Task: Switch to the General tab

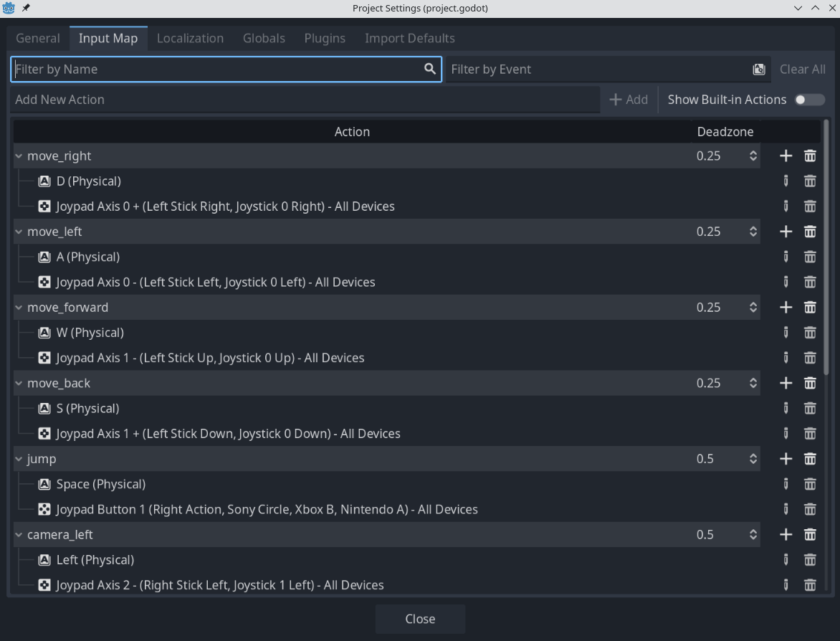Action: [38, 38]
